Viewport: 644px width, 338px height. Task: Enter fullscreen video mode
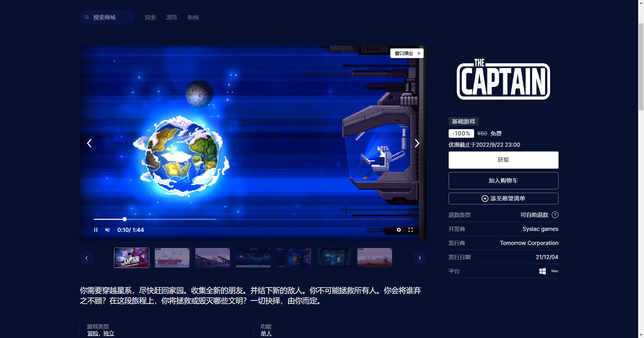411,230
